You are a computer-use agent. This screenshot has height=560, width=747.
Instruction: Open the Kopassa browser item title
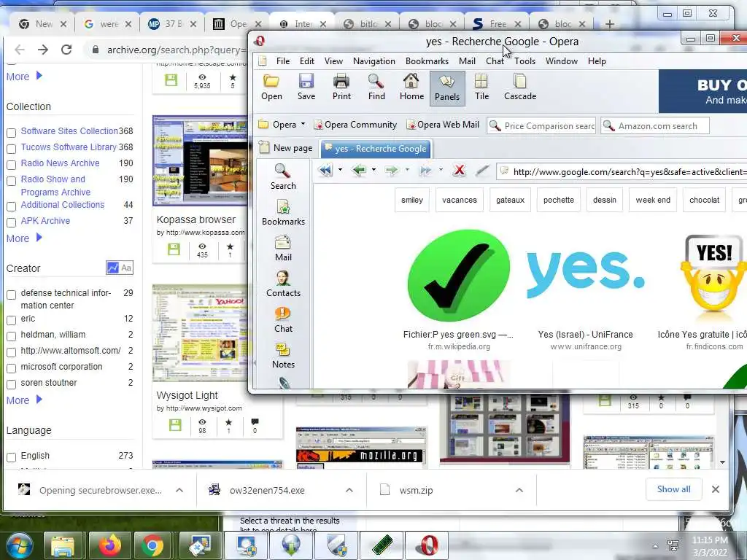pyautogui.click(x=196, y=219)
